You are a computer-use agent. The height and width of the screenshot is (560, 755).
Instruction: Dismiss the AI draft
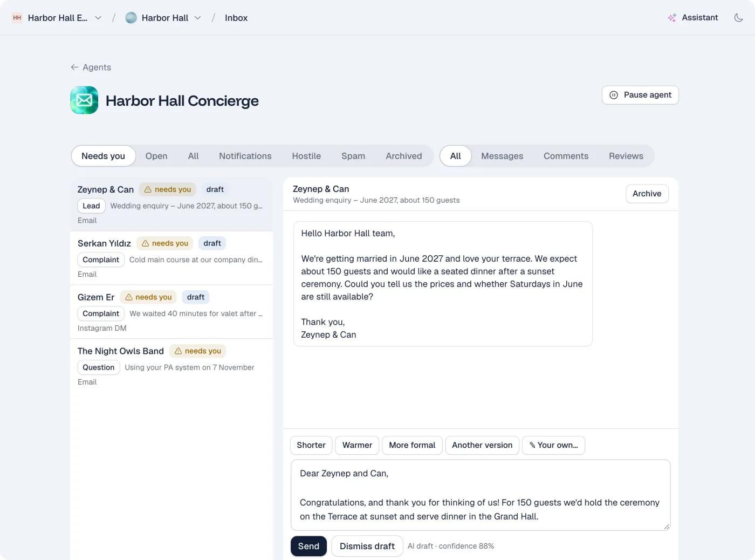click(x=367, y=546)
